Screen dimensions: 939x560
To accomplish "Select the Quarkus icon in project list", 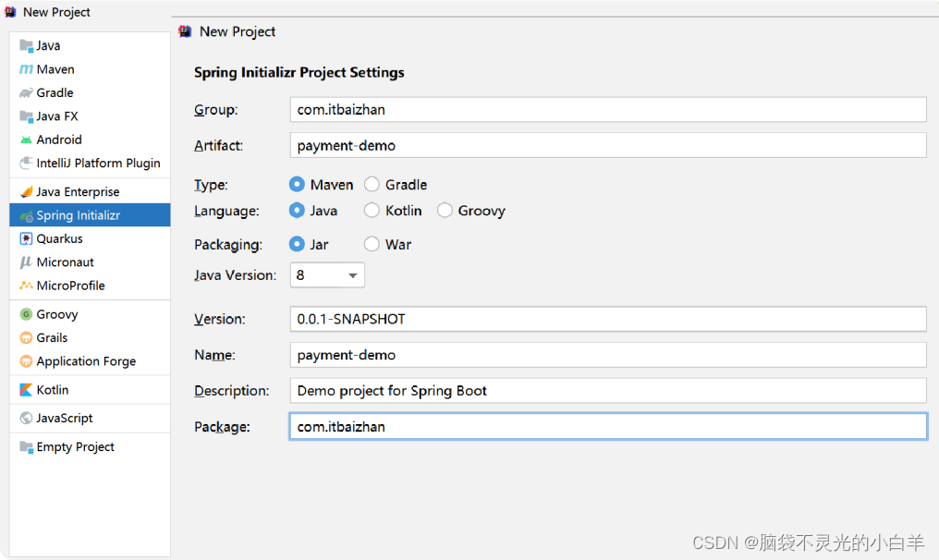I will tap(26, 238).
